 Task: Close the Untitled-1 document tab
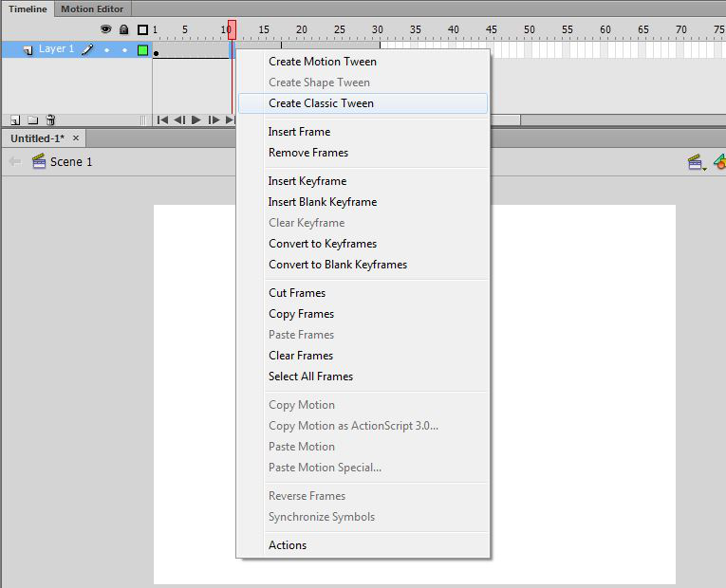click(x=77, y=138)
